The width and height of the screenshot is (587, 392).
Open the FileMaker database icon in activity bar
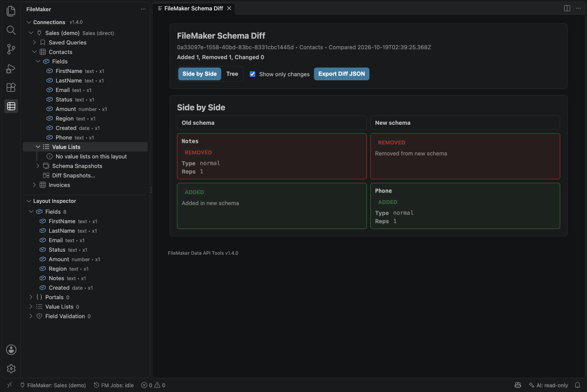pos(11,106)
